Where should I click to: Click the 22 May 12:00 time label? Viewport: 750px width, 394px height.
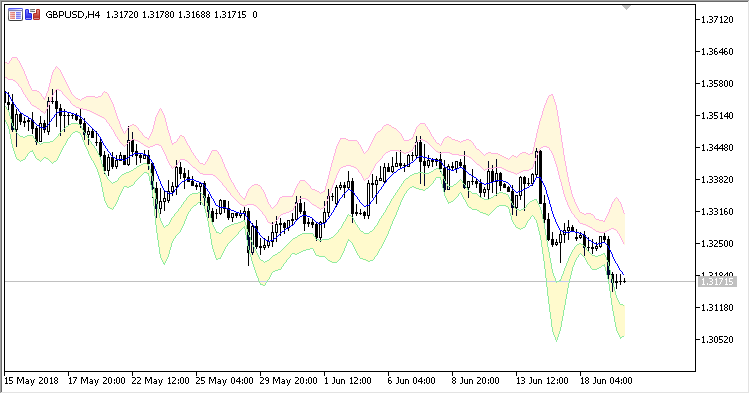161,381
